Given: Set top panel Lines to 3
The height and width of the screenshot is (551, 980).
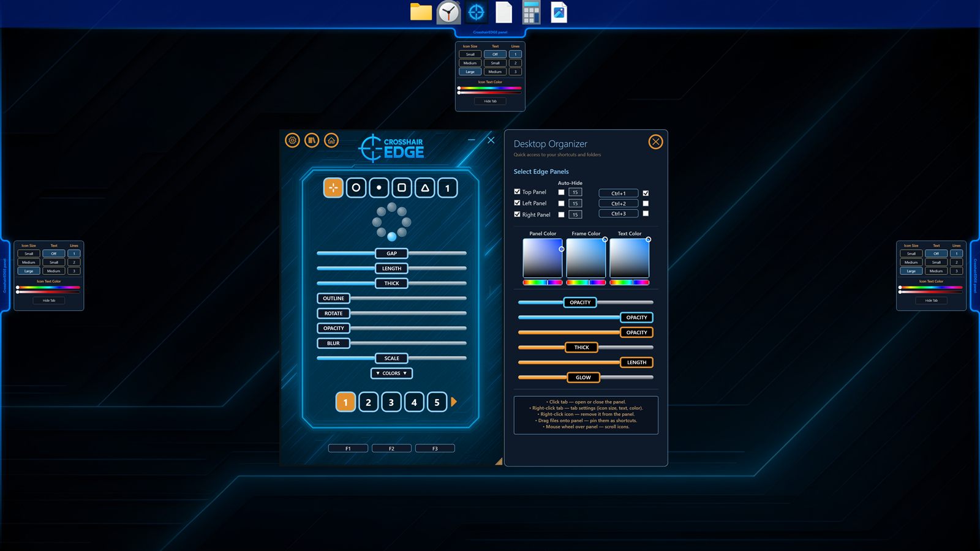Looking at the screenshot, I should click(515, 72).
